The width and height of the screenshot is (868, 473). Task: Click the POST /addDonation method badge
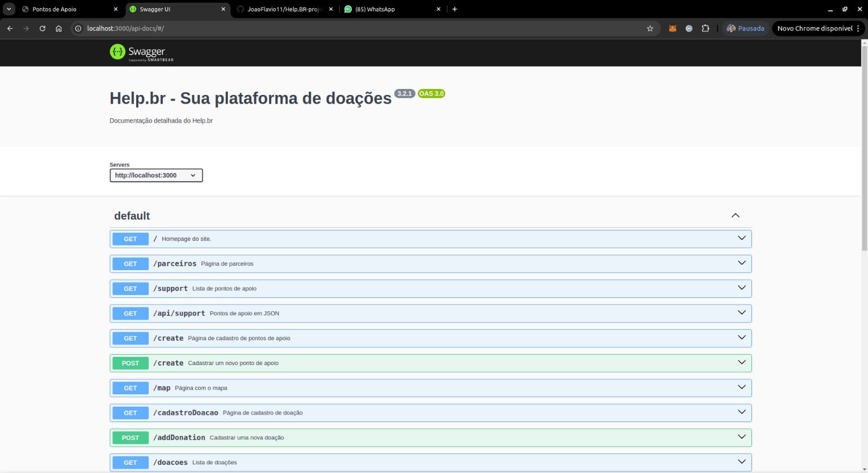pyautogui.click(x=130, y=438)
